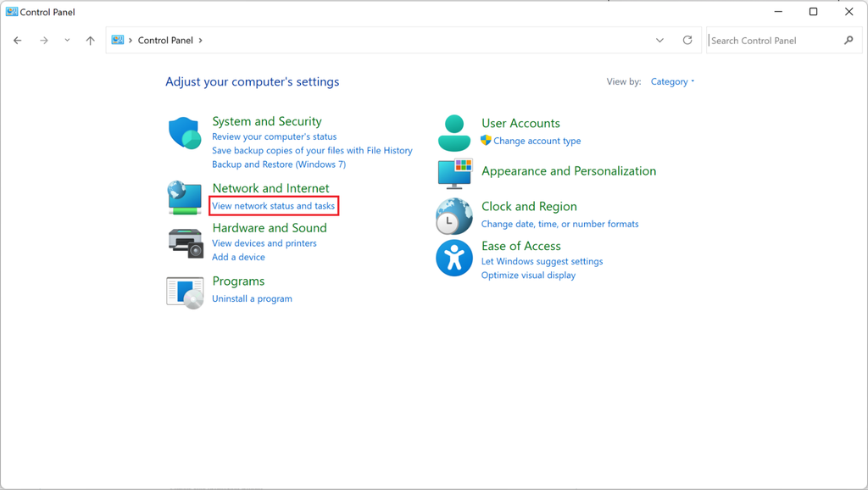The width and height of the screenshot is (868, 490).
Task: Open the View by Category dropdown
Action: tap(672, 81)
